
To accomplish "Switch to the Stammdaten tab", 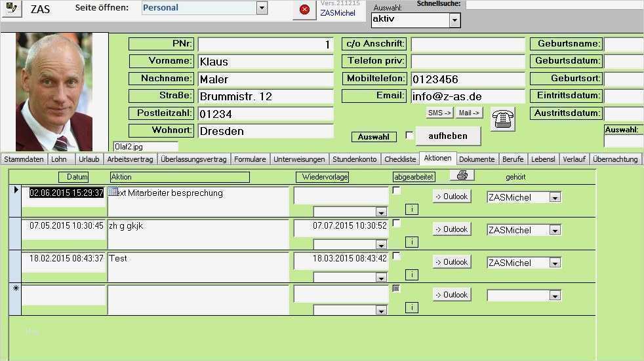I will [24, 159].
